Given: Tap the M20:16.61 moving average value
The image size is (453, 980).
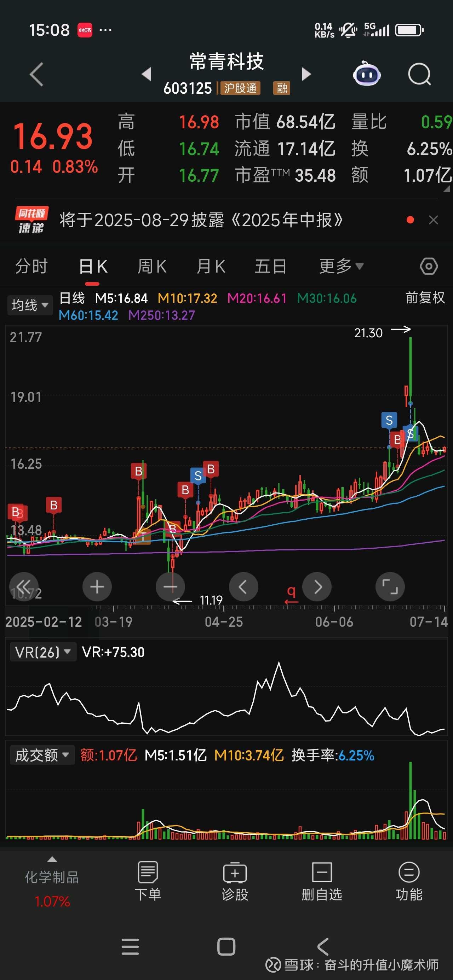Looking at the screenshot, I should tap(257, 298).
